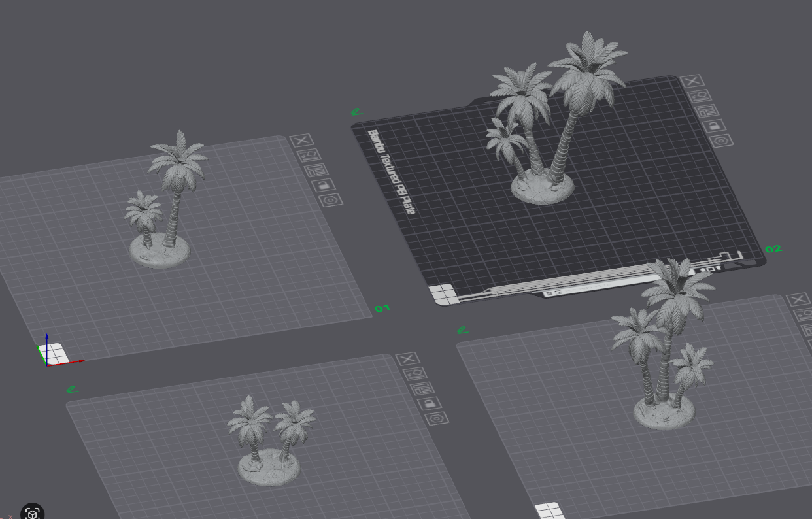Toggle lock on plate below plate 01
Image resolution: width=812 pixels, height=519 pixels.
tap(430, 403)
